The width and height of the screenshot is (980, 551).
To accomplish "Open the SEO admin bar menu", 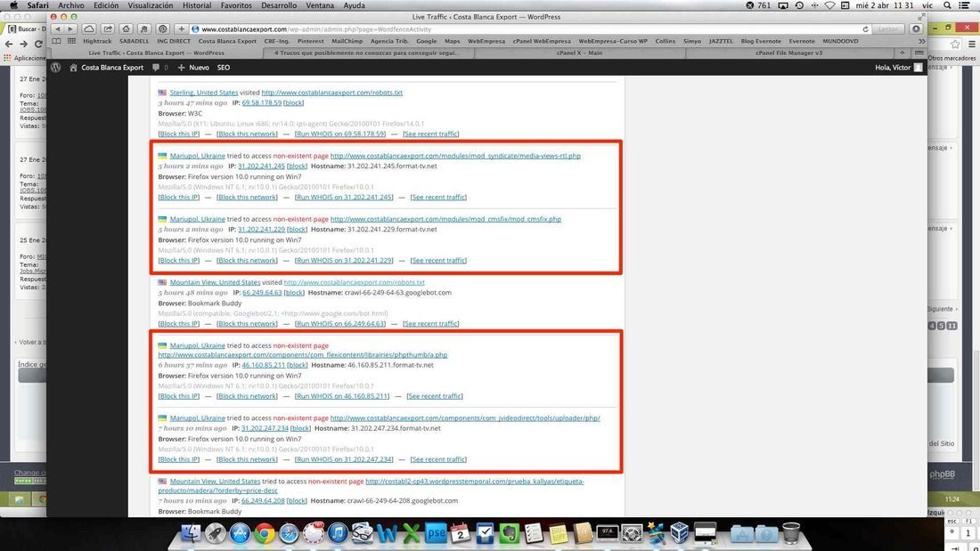I will coord(223,68).
